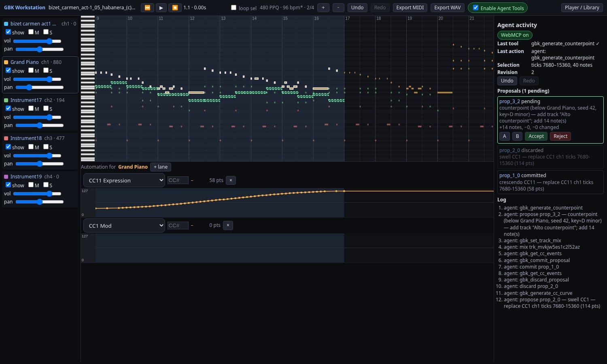Solo the Instrument17 track

click(46, 108)
